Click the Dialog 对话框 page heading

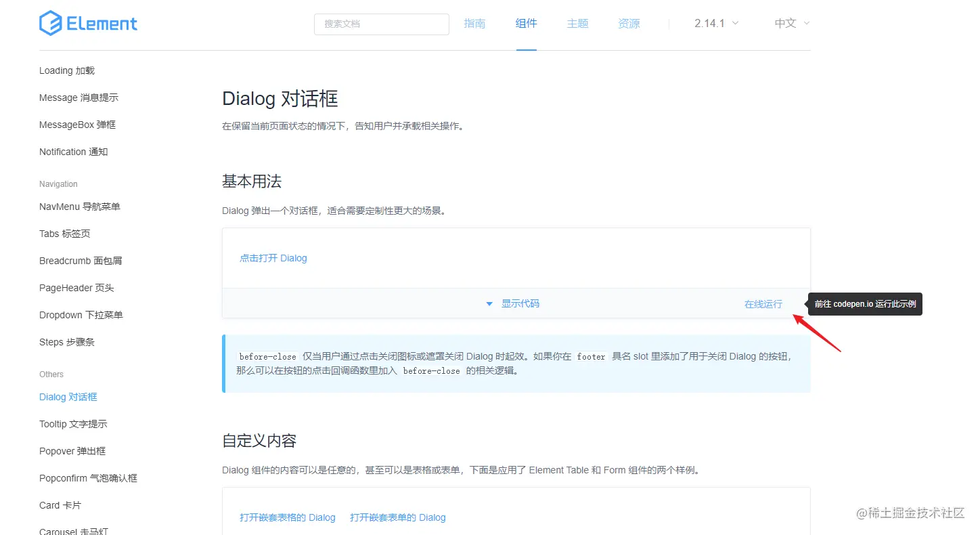(280, 99)
